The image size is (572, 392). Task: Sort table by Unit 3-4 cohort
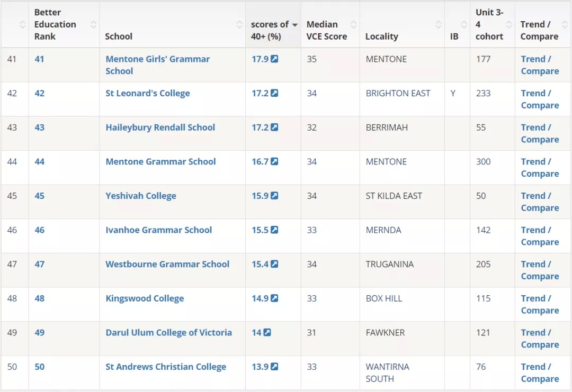(x=509, y=24)
